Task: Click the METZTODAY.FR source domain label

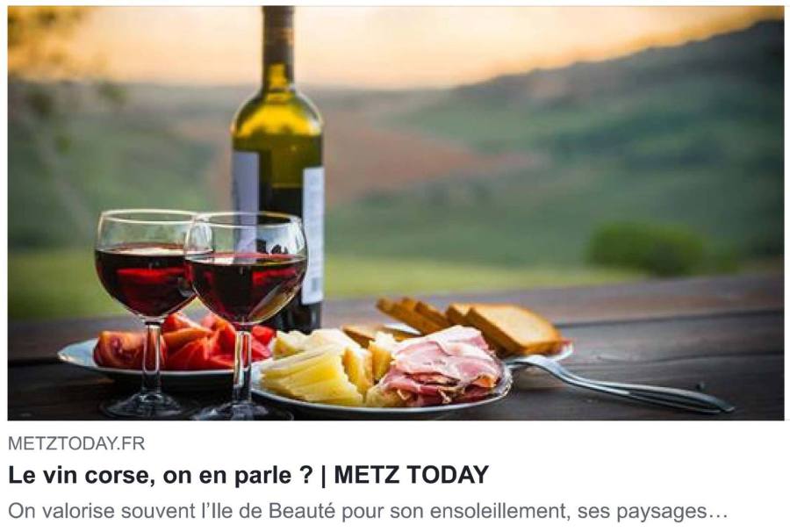Action: tap(76, 443)
